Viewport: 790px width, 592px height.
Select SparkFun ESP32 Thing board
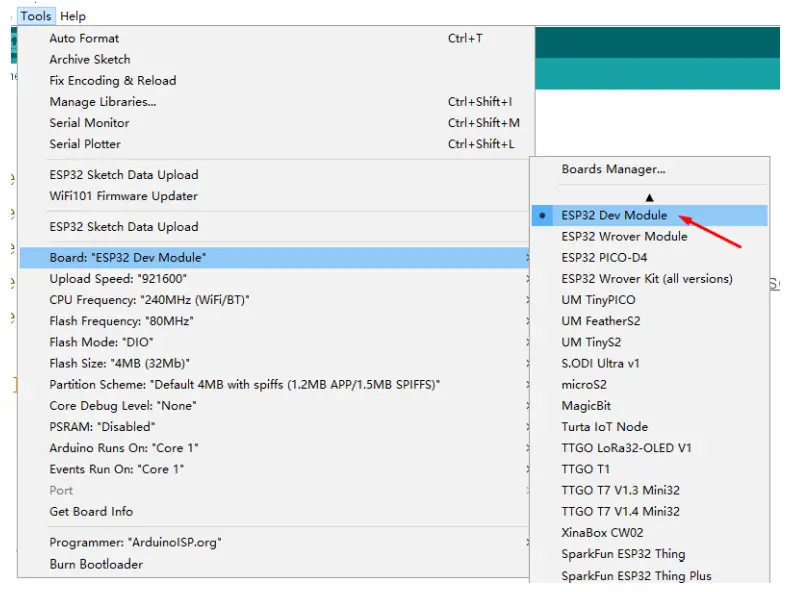point(623,554)
